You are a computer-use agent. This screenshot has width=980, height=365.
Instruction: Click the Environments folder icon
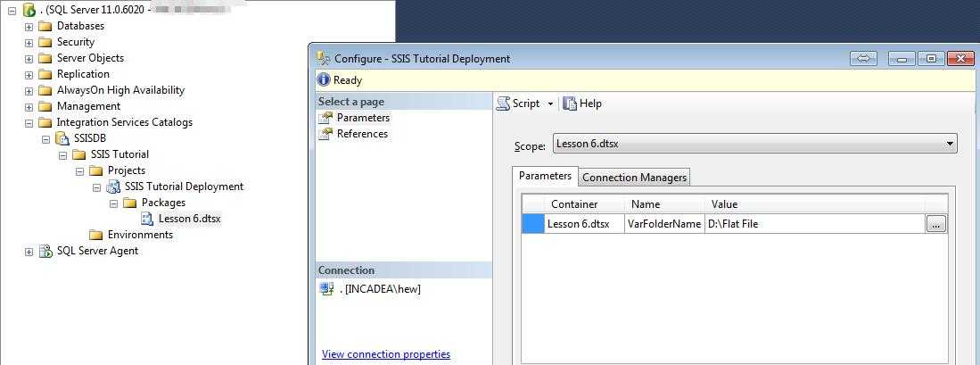click(95, 235)
